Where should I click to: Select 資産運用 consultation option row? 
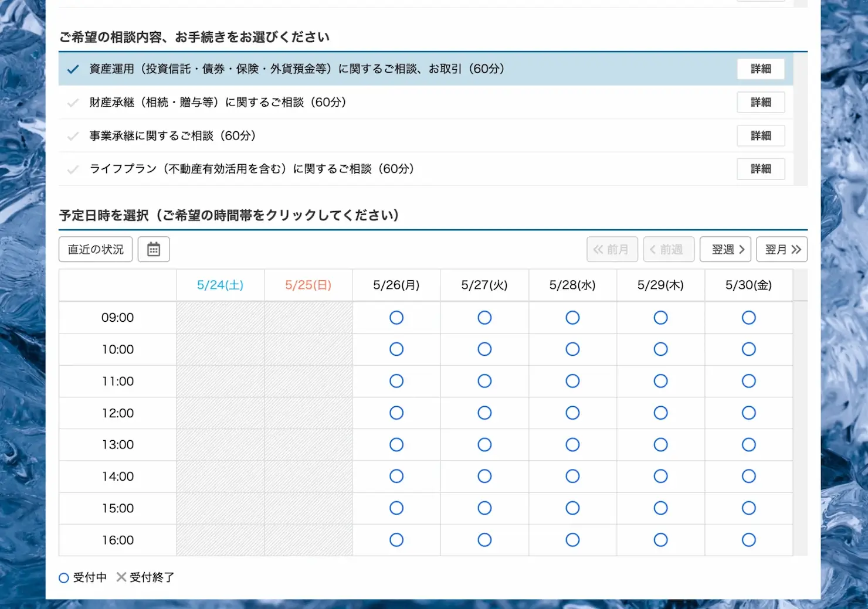[x=426, y=69]
